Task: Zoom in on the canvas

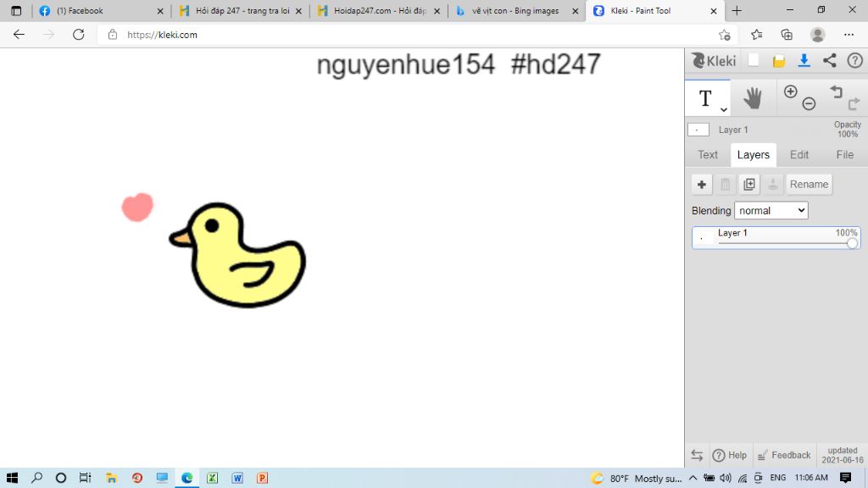Action: tap(791, 91)
